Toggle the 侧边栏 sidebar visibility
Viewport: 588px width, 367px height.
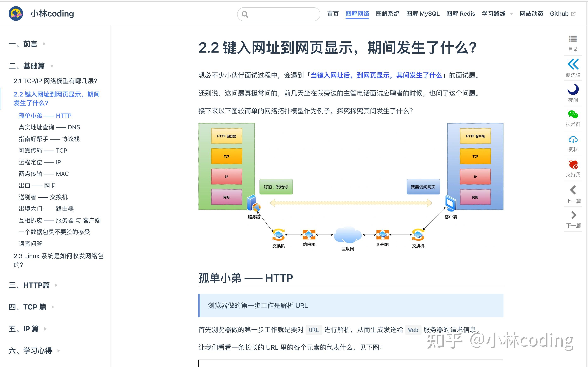573,64
